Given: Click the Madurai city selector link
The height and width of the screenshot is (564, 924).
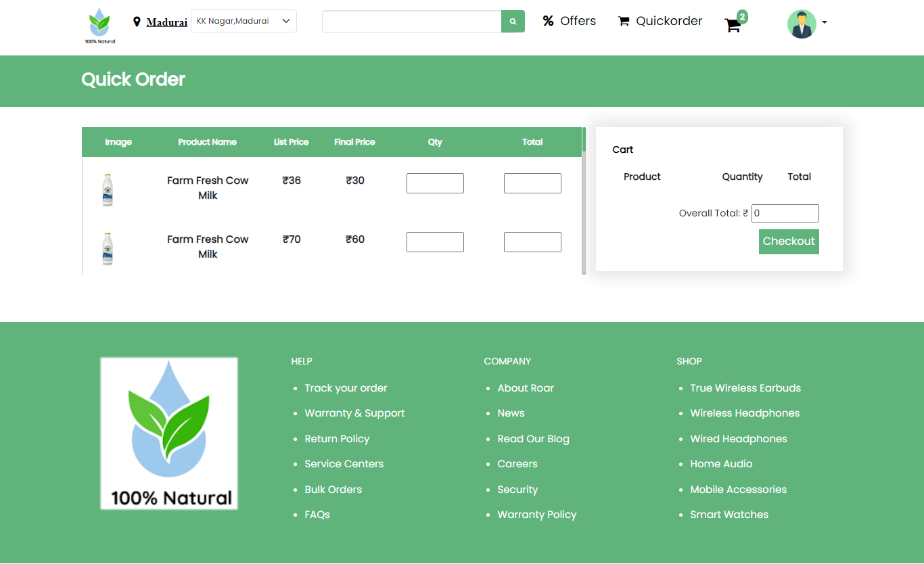Looking at the screenshot, I should pyautogui.click(x=166, y=22).
